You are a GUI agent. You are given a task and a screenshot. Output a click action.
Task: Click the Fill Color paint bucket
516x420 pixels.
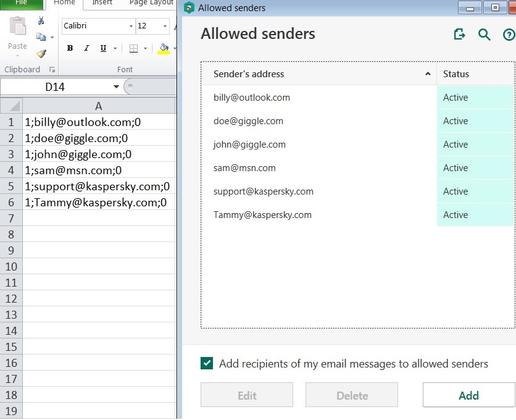point(164,49)
